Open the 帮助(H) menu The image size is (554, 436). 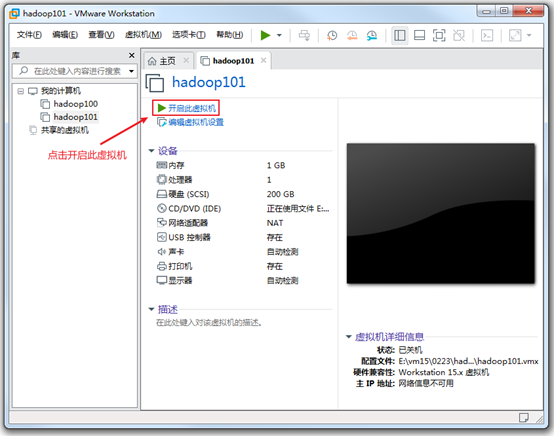click(x=230, y=35)
